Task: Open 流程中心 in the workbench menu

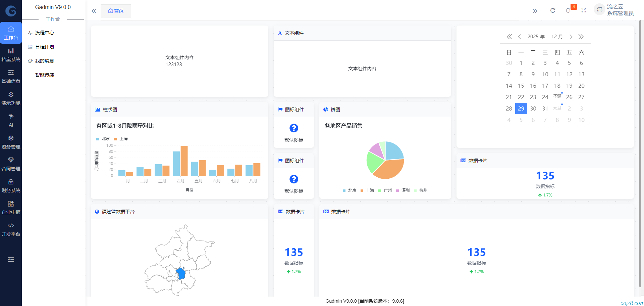Action: click(45, 33)
